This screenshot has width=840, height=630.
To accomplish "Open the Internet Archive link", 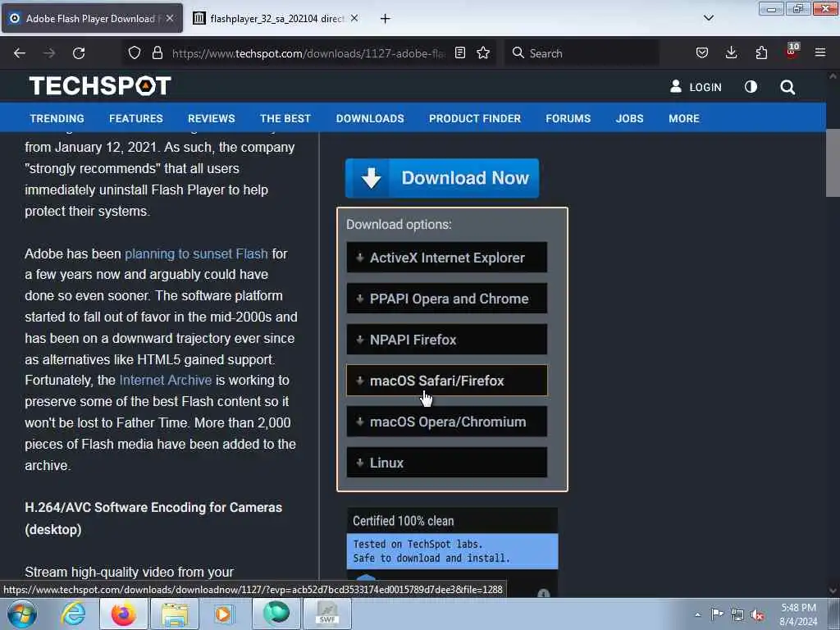I will (166, 380).
